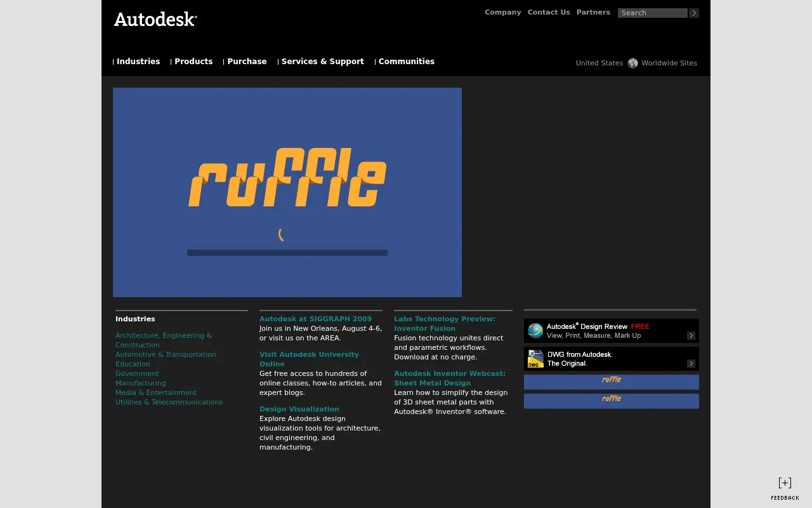Open the Education industry link
812x508 pixels.
click(x=133, y=364)
